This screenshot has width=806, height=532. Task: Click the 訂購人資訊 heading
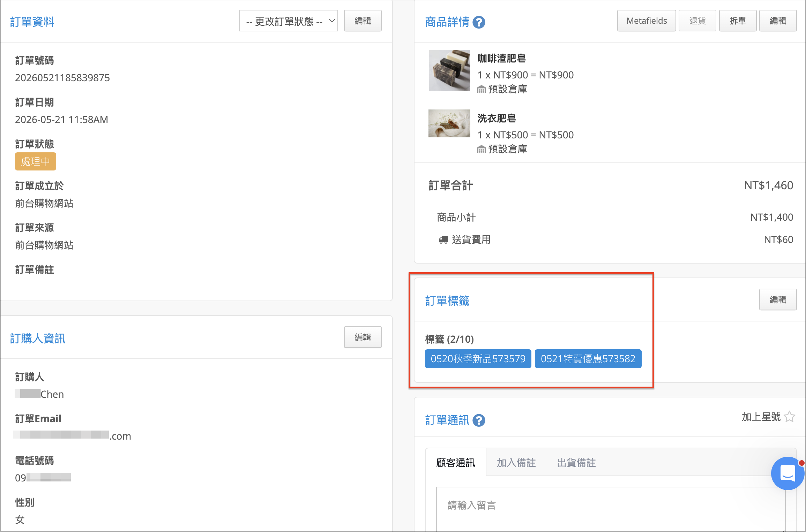tap(38, 338)
